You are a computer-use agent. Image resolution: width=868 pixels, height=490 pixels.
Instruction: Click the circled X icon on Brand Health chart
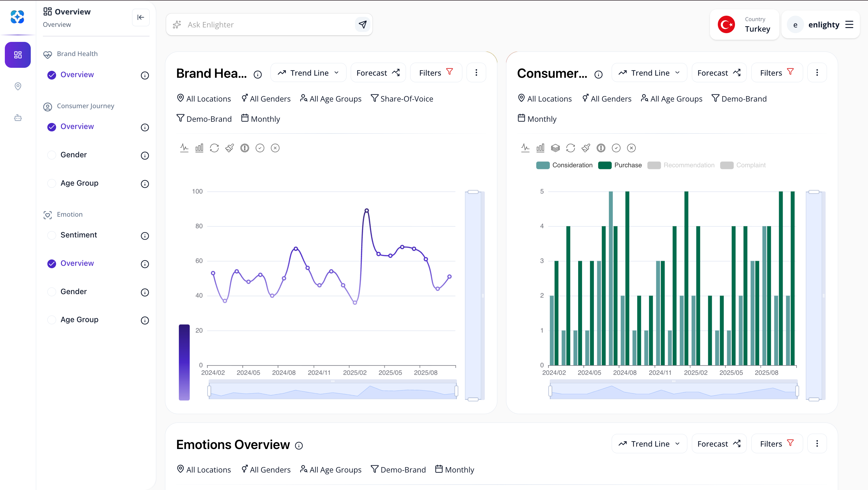coord(275,148)
